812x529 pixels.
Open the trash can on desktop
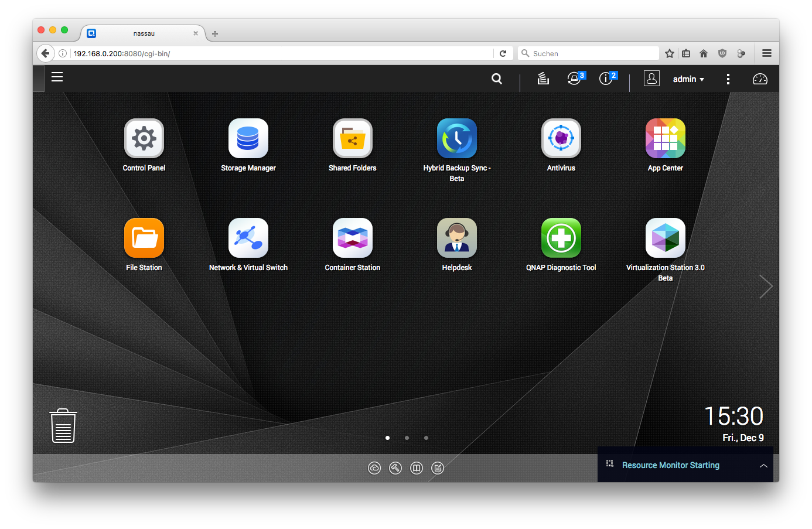click(63, 426)
